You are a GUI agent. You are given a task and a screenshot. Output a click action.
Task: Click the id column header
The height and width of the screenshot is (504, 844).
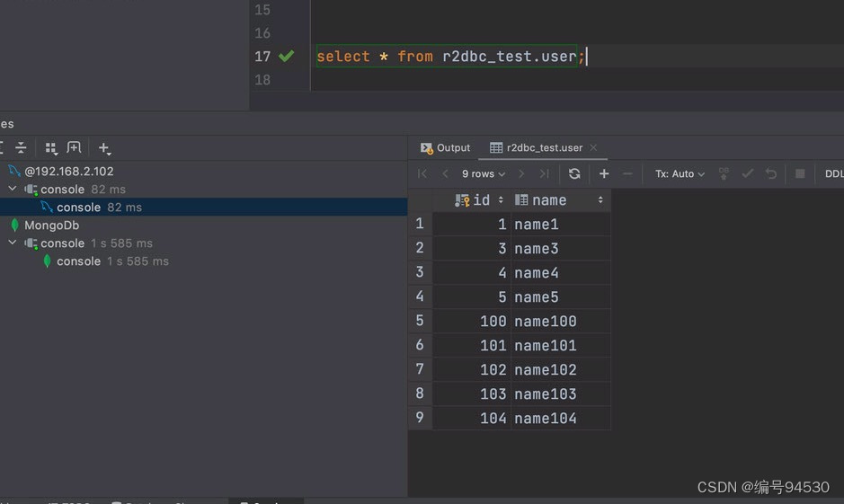coord(471,200)
